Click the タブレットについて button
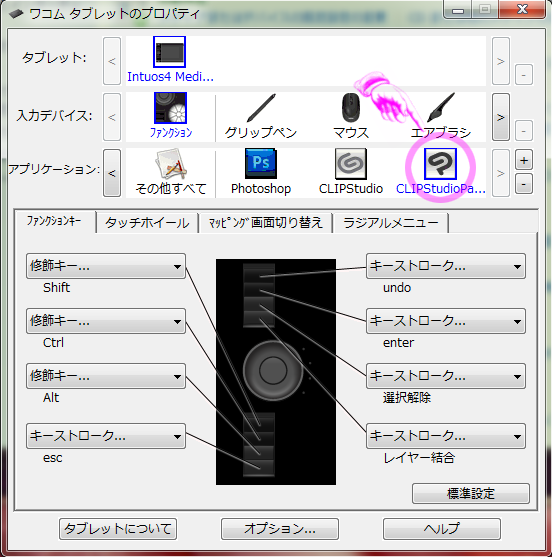This screenshot has height=557, width=552. coord(118,529)
